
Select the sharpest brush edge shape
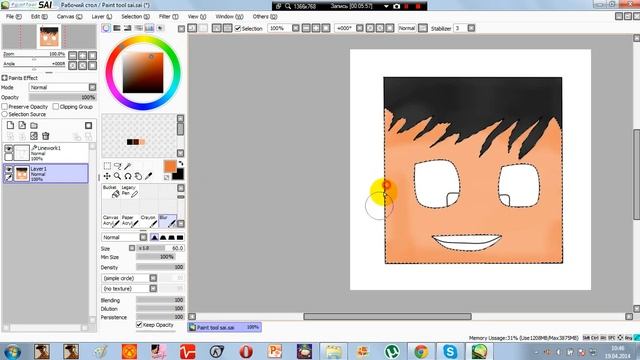[154, 237]
